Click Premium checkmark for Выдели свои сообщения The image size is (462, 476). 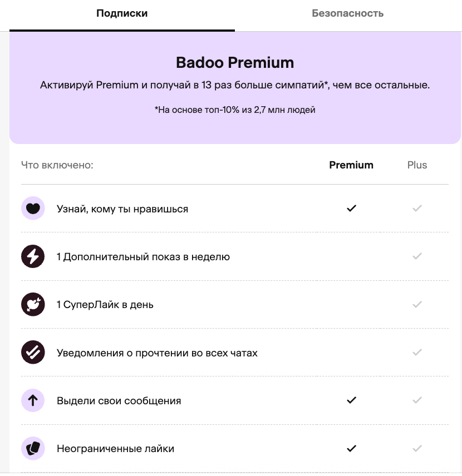click(351, 400)
